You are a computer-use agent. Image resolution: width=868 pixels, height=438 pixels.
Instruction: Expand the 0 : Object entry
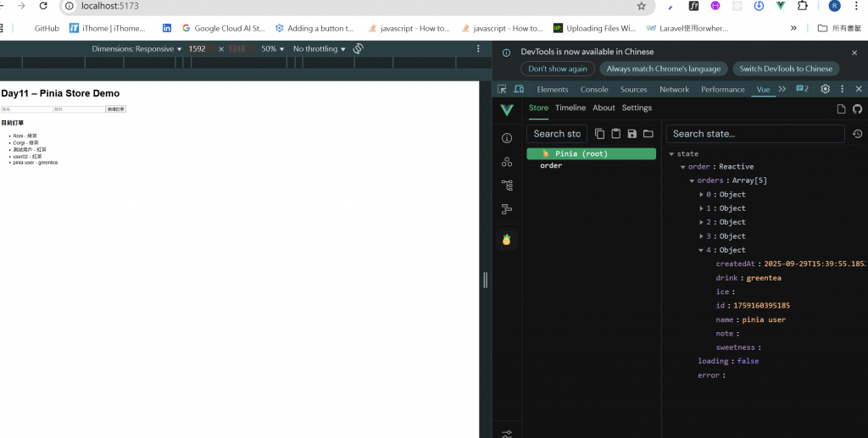pyautogui.click(x=701, y=195)
